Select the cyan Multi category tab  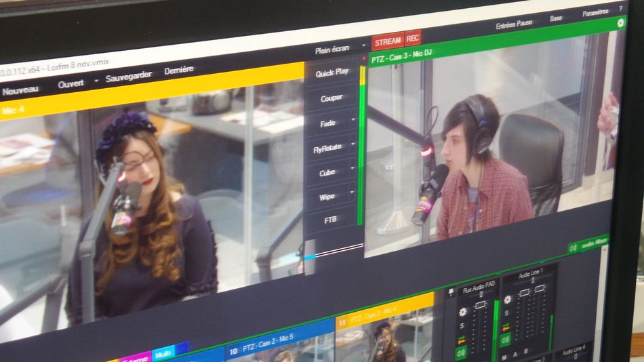pos(163,353)
